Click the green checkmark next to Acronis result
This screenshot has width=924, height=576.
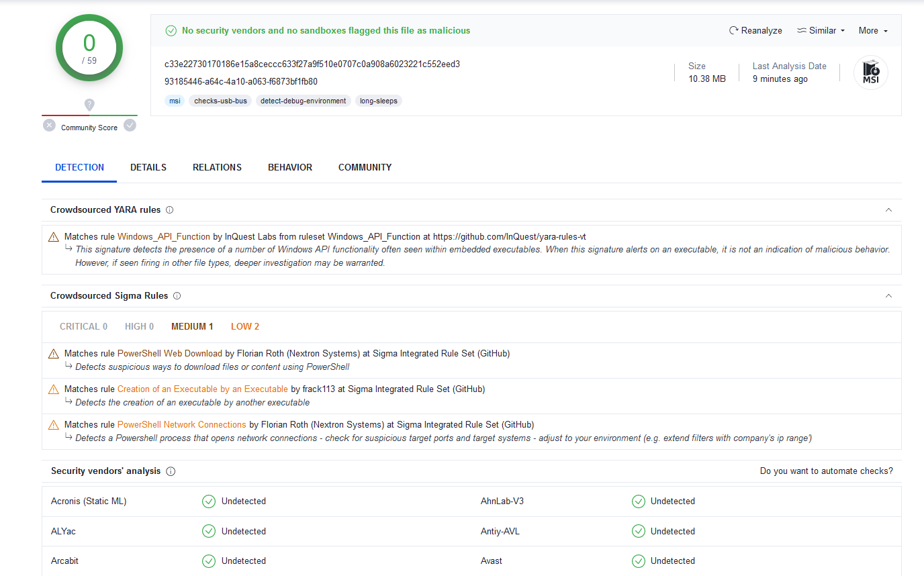(x=208, y=501)
